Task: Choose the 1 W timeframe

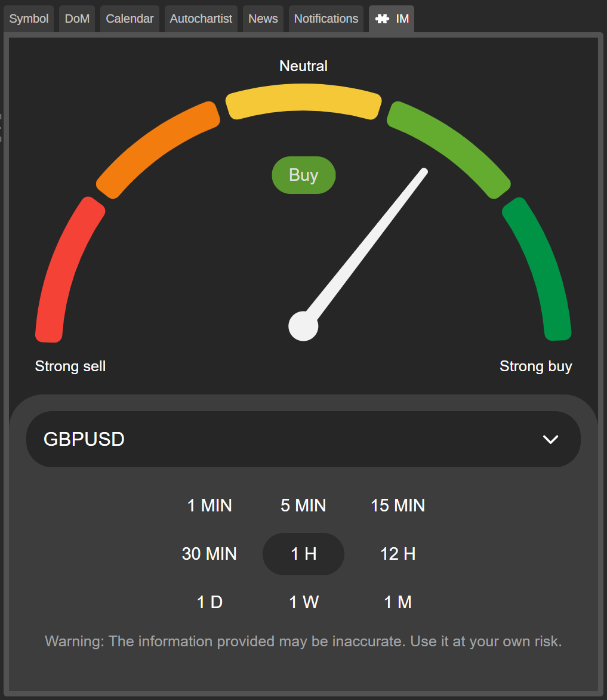Action: 303,602
